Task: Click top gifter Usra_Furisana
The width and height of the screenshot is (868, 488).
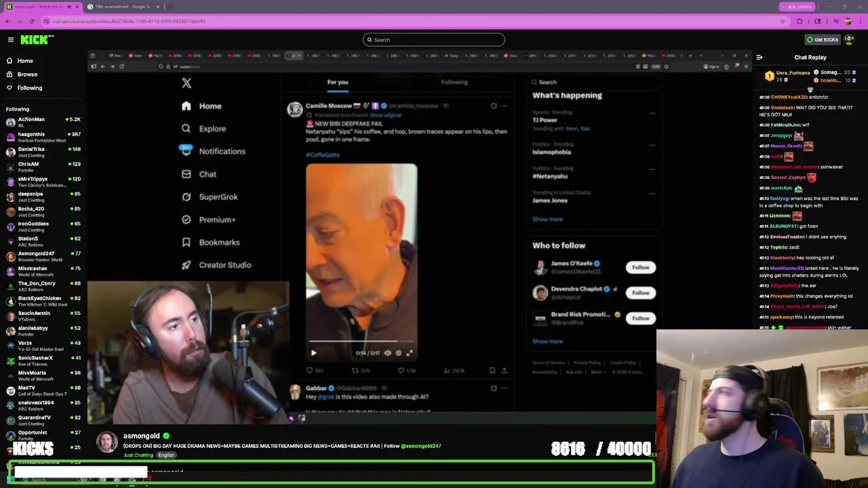Action: [793, 73]
